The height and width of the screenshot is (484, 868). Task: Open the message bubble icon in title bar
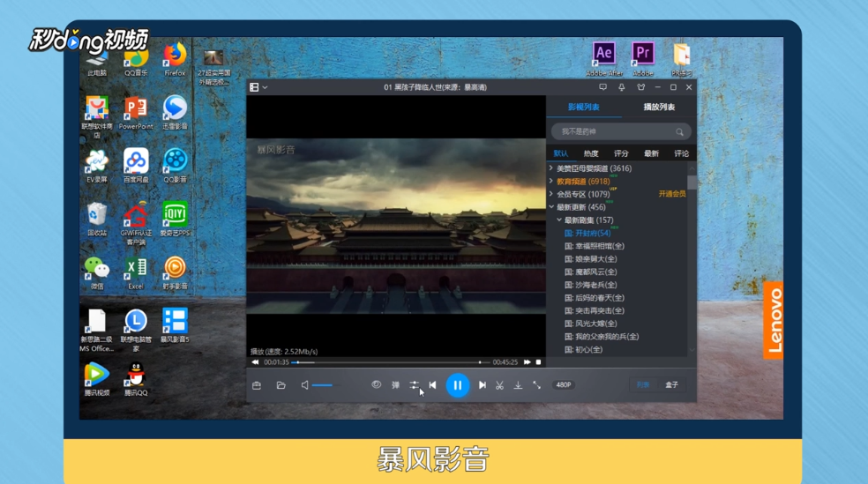coord(602,87)
